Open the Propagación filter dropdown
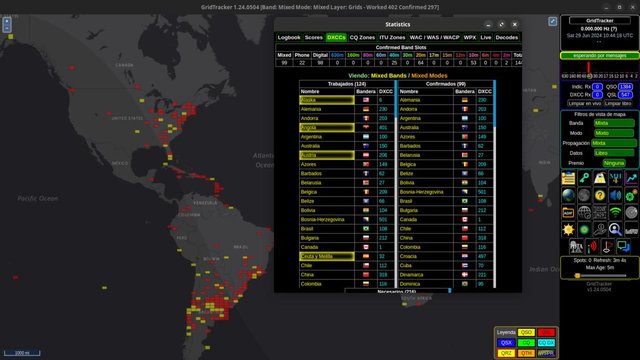Screen dimensions: 640x360 pyautogui.click(x=614, y=143)
